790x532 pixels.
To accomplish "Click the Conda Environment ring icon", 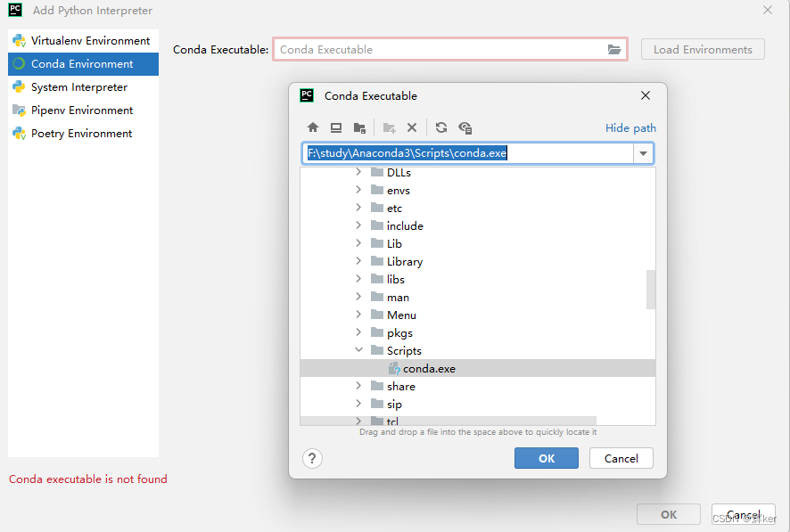I will click(19, 63).
